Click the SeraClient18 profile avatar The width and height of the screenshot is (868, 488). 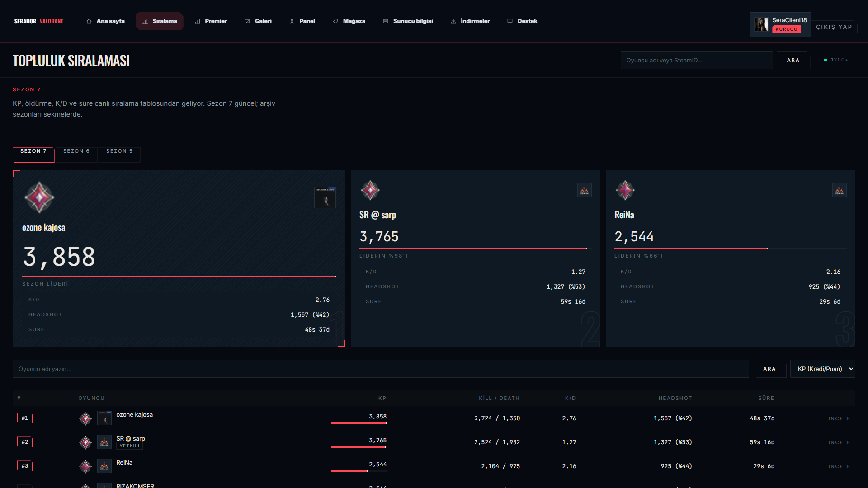(x=761, y=24)
